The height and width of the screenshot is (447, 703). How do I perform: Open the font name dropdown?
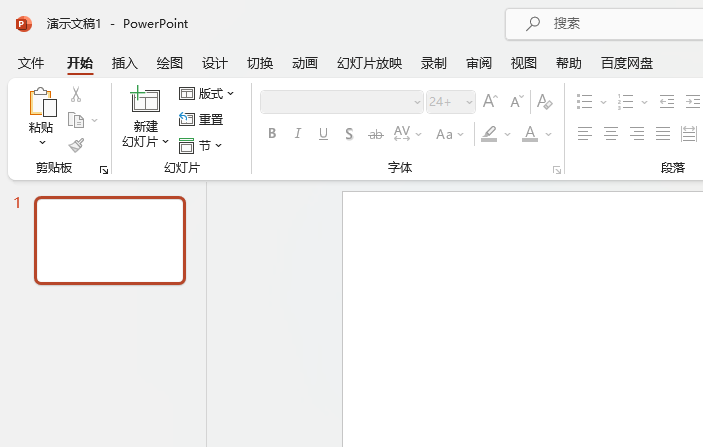pos(342,102)
